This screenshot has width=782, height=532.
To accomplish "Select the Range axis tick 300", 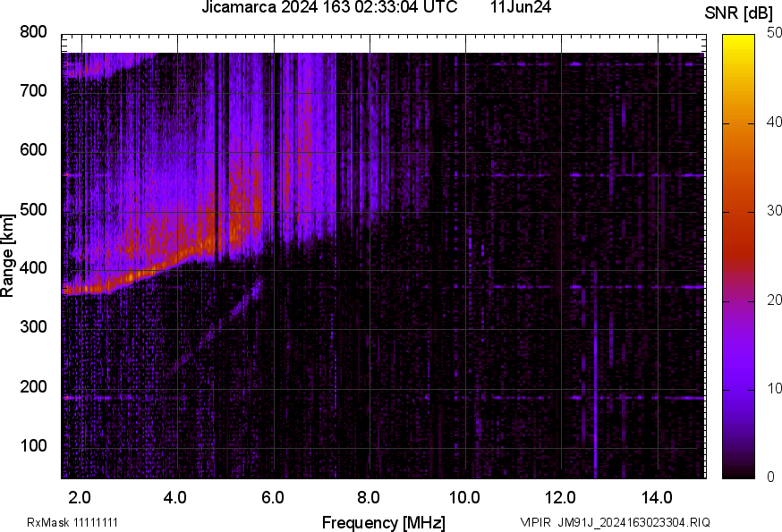I will (33, 327).
